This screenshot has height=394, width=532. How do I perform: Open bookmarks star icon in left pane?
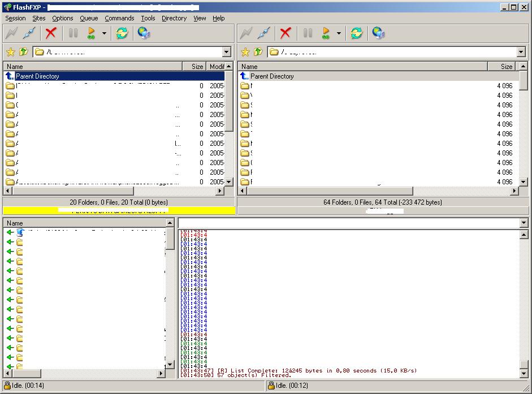[10, 52]
